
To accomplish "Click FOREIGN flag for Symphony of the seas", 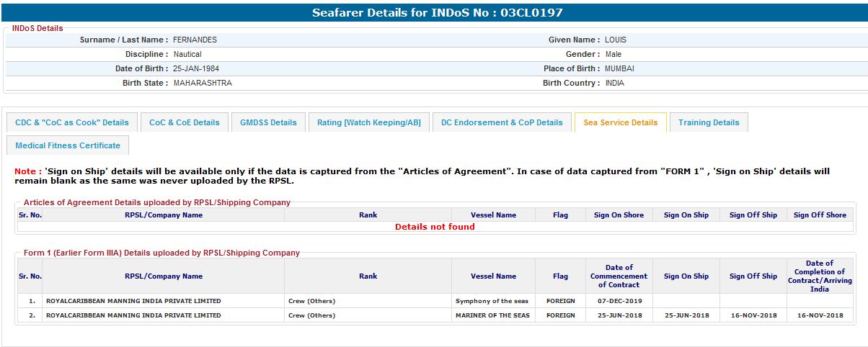I will tap(561, 301).
